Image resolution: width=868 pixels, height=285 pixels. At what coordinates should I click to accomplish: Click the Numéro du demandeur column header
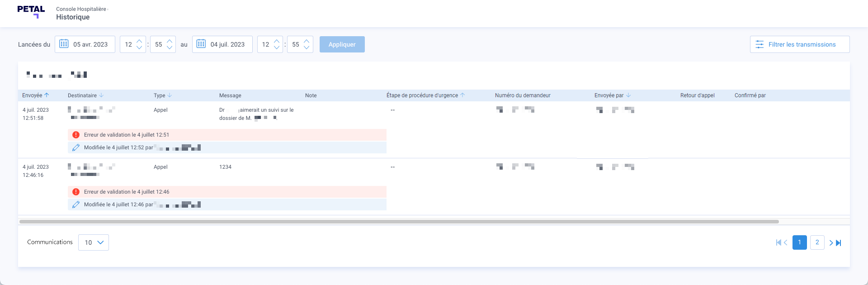(523, 95)
